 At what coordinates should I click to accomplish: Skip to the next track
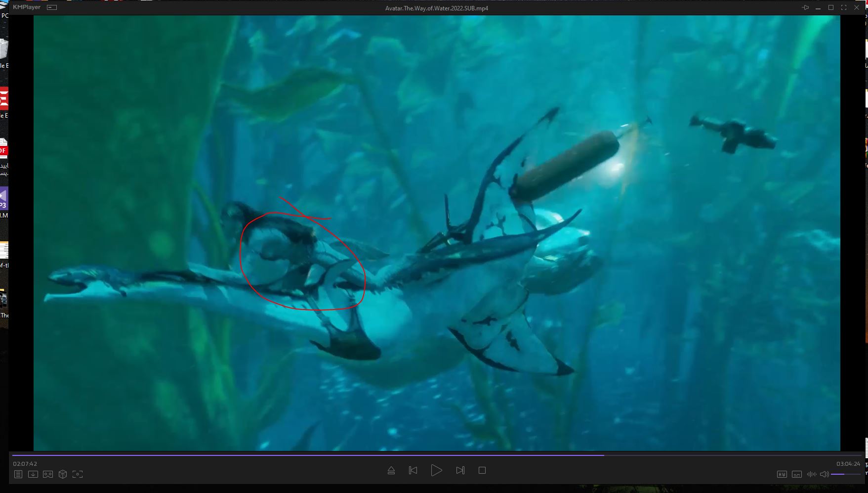(460, 470)
